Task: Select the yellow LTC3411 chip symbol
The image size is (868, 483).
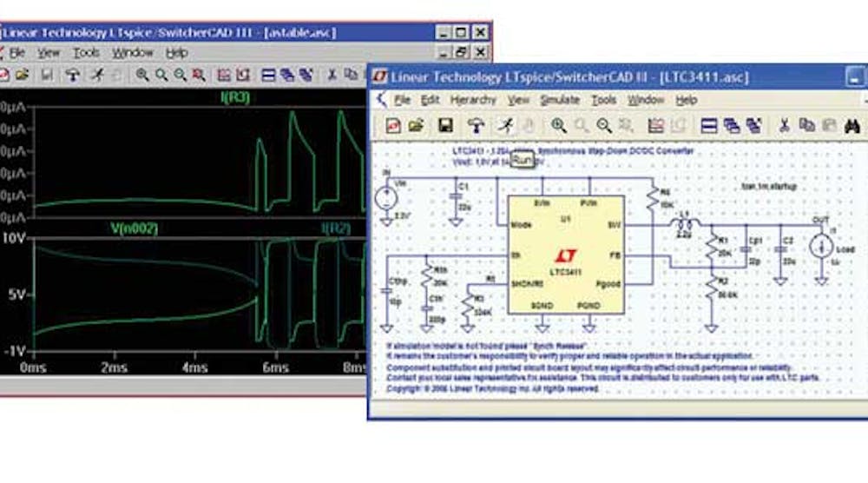Action: [566, 255]
